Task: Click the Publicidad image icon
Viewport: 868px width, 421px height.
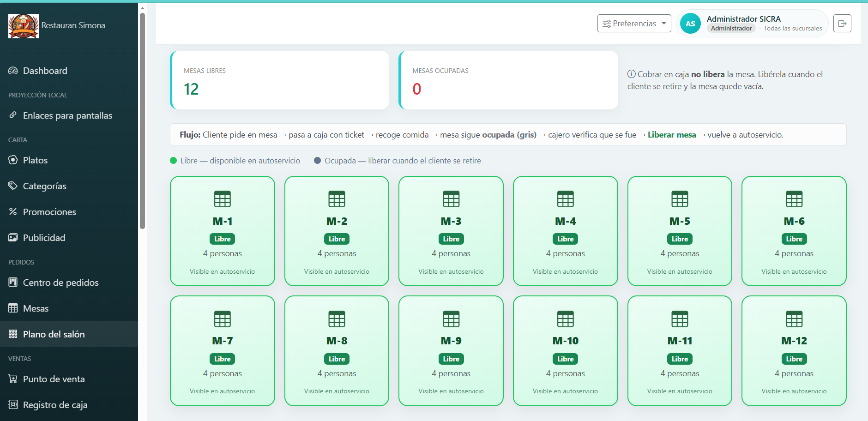Action: point(13,237)
